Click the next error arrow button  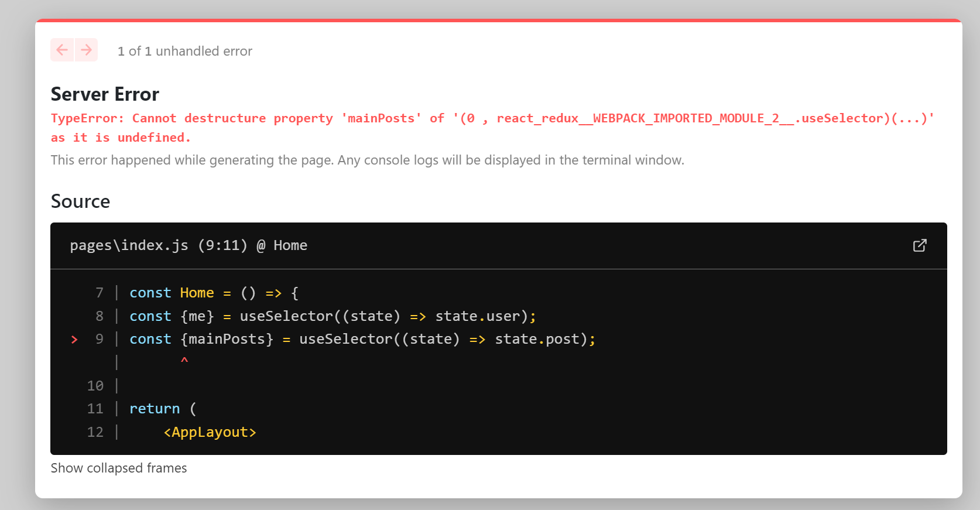tap(86, 50)
